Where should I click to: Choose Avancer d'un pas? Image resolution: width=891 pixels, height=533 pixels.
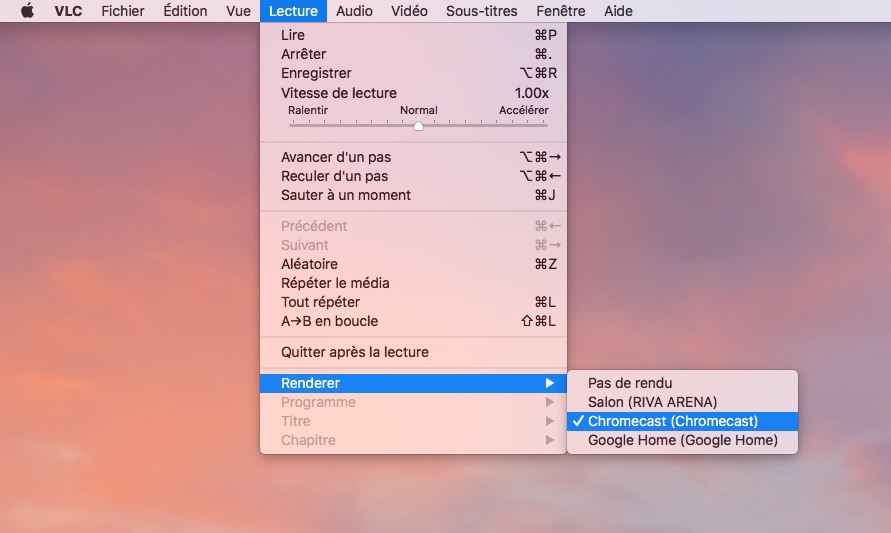(x=413, y=157)
